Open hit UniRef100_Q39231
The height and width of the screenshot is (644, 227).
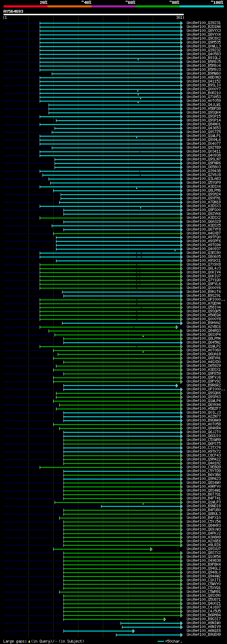(x=204, y=23)
